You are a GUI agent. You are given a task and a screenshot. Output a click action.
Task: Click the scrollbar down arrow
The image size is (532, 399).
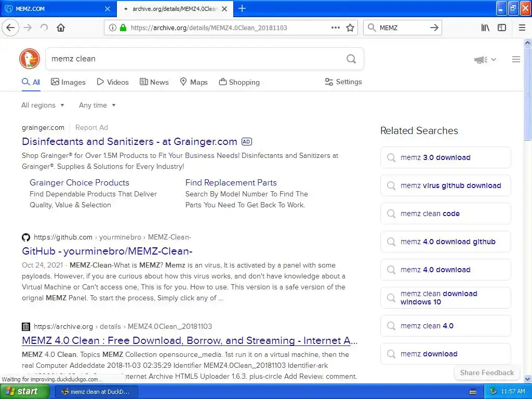(527, 379)
